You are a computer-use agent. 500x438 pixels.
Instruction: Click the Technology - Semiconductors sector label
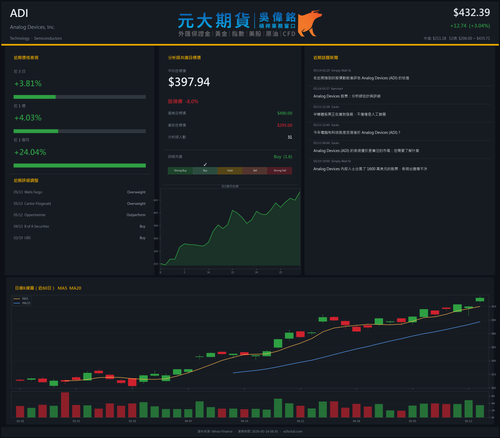click(36, 38)
